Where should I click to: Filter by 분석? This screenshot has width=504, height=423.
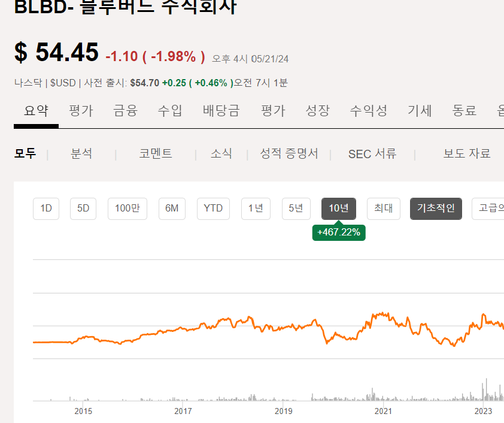(81, 153)
